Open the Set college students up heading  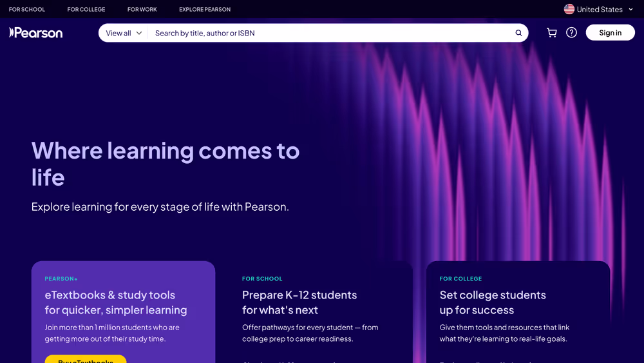pos(493,302)
